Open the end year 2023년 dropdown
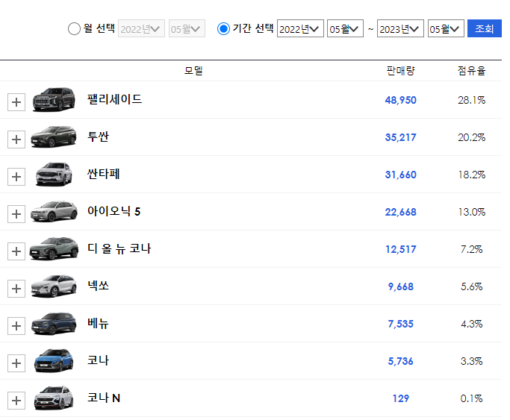This screenshot has height=420, width=510. (400, 28)
